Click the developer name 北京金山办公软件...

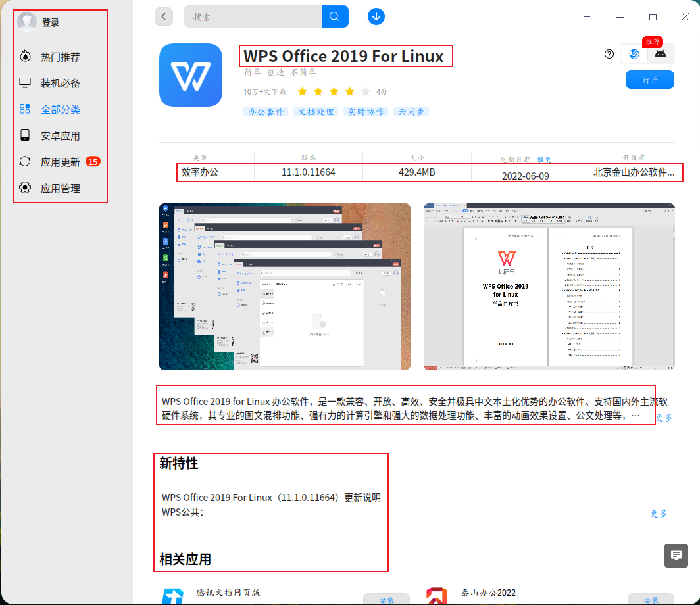(x=634, y=172)
